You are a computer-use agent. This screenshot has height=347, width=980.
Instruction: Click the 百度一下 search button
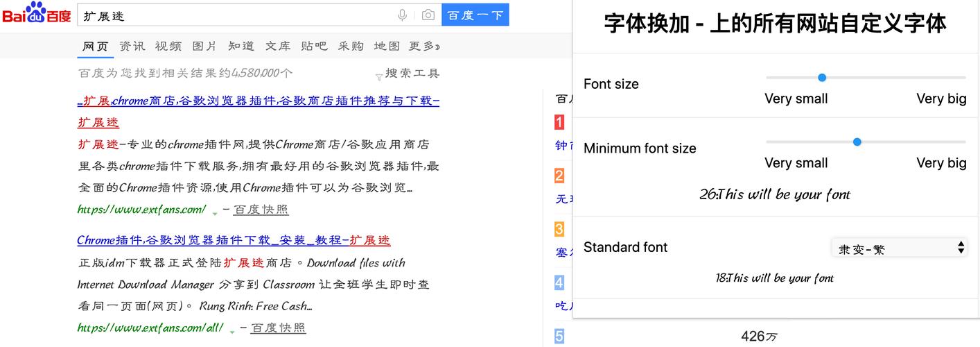click(475, 15)
